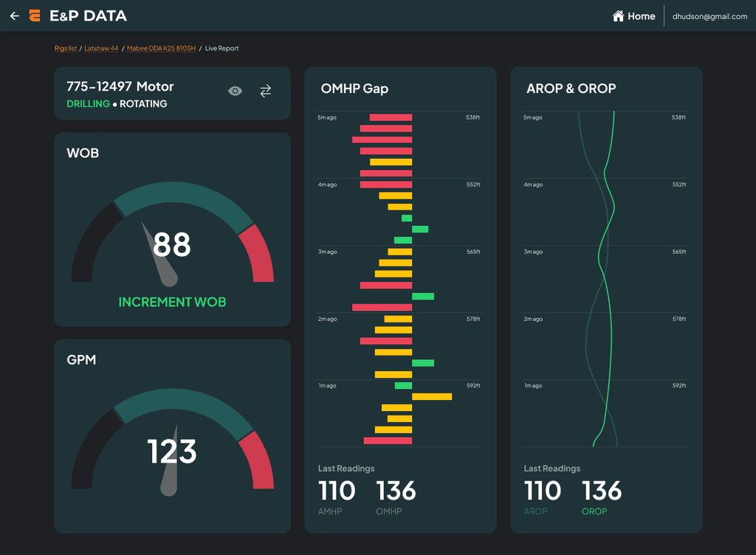The image size is (756, 555).
Task: Click the orange E&P Data logo icon
Action: (35, 16)
